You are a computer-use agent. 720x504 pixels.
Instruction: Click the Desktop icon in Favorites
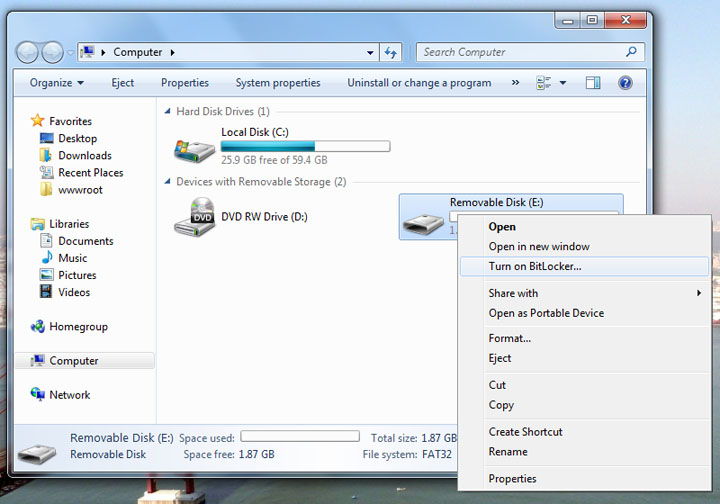pyautogui.click(x=46, y=138)
